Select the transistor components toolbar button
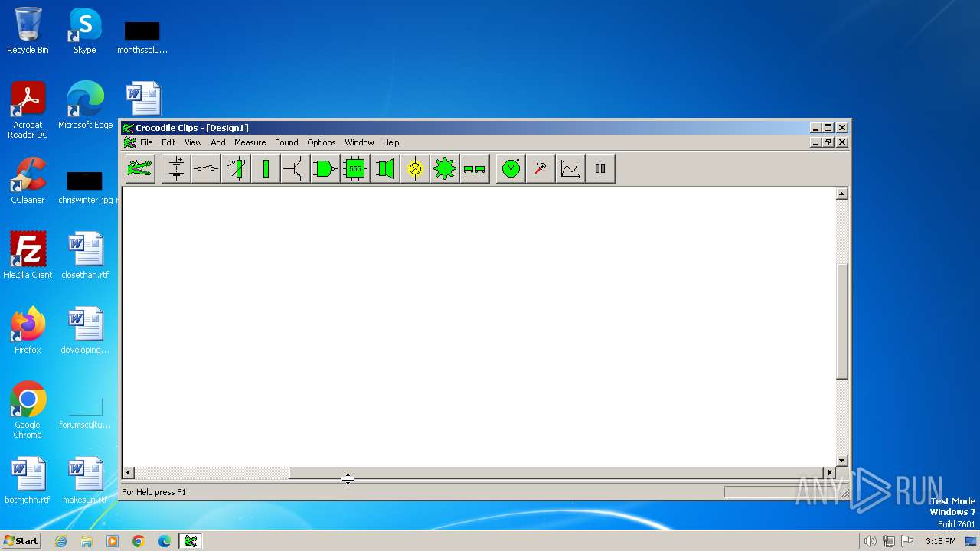 (x=296, y=168)
